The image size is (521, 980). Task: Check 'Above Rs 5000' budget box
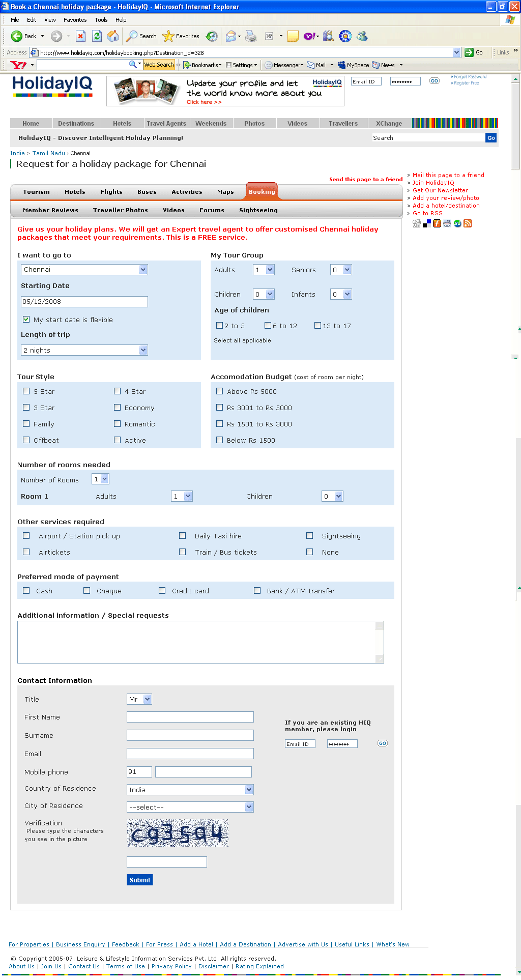[x=219, y=391]
